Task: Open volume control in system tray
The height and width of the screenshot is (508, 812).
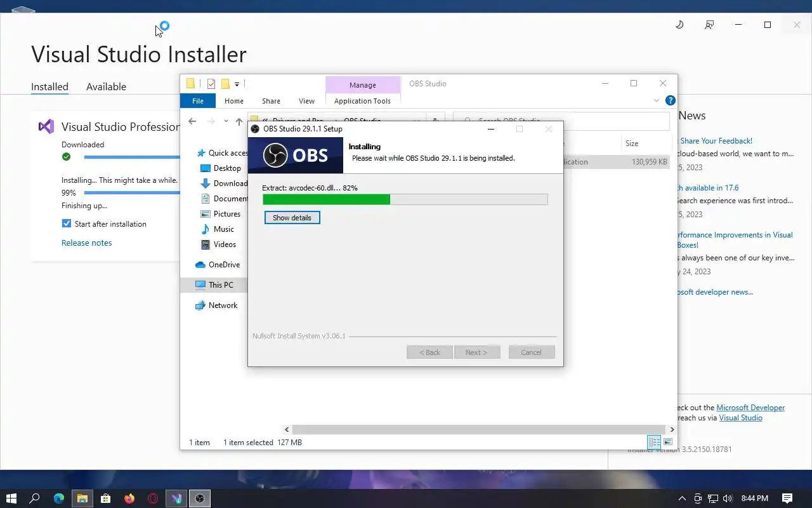Action: 728,498
